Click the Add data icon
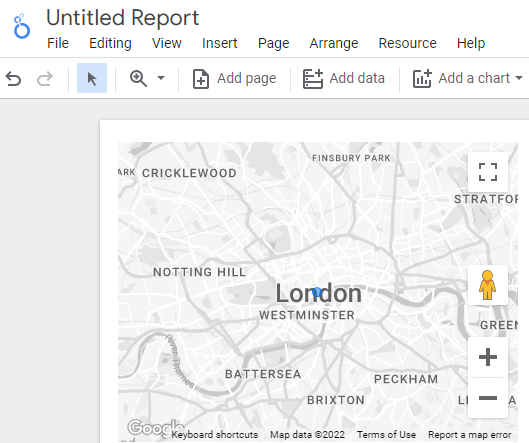 [313, 79]
